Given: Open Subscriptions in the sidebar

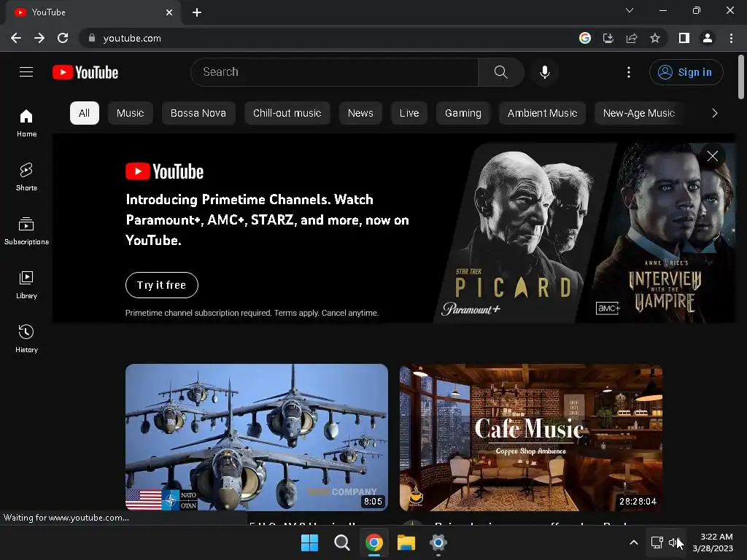Looking at the screenshot, I should [x=26, y=231].
